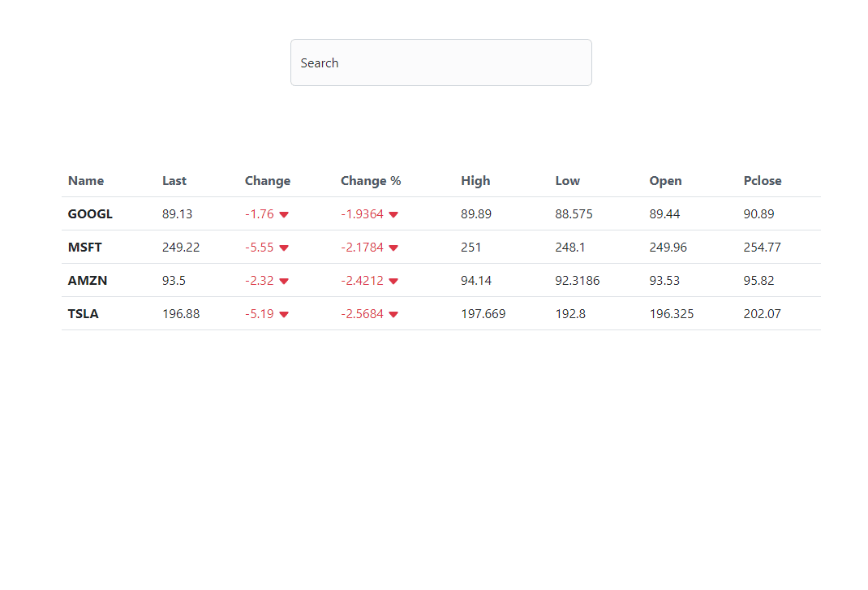868x590 pixels.
Task: Click MSFT change value -5.55
Action: click(259, 247)
